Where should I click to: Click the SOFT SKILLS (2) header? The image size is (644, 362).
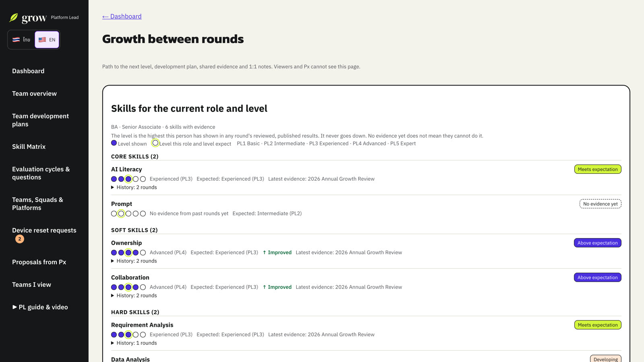(x=134, y=230)
